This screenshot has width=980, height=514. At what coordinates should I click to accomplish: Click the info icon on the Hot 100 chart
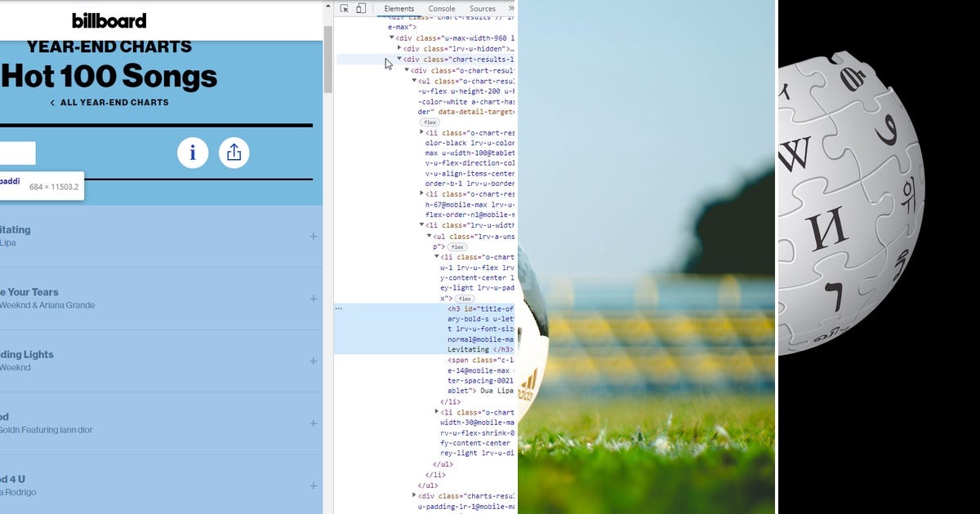coord(194,153)
